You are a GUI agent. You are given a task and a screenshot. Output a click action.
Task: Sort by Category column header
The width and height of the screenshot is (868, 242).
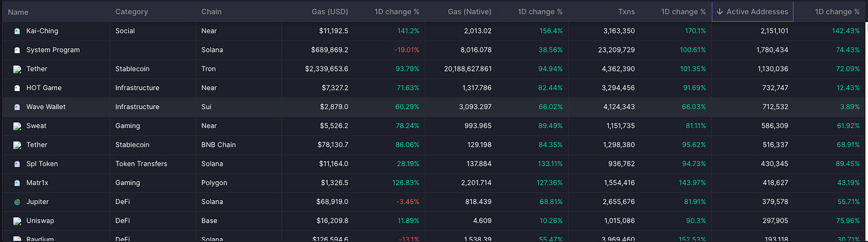[x=132, y=12]
